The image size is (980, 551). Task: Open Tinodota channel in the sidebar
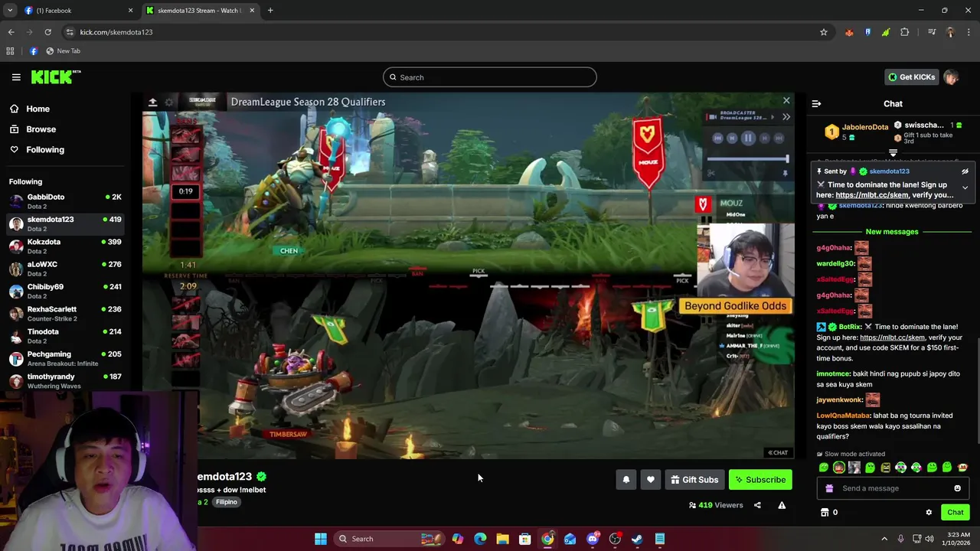coord(65,337)
